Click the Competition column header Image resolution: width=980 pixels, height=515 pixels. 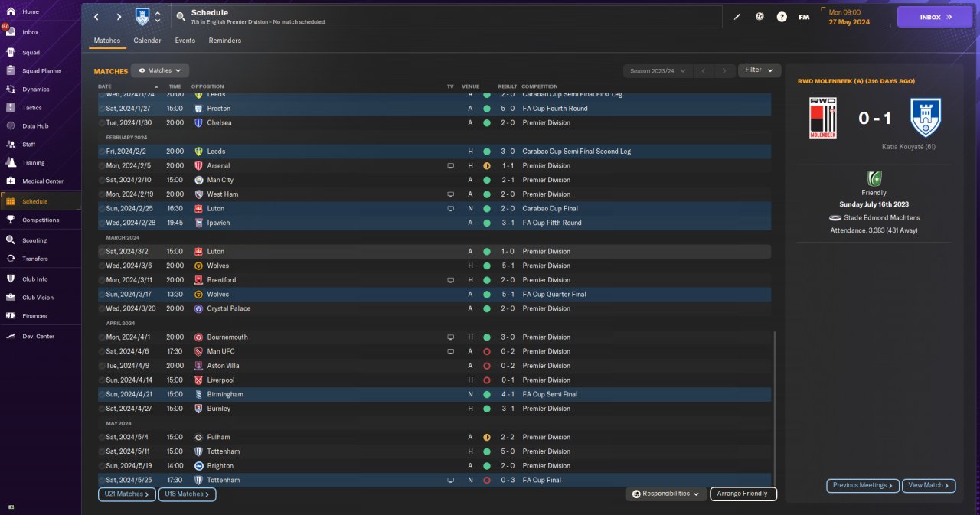(540, 86)
